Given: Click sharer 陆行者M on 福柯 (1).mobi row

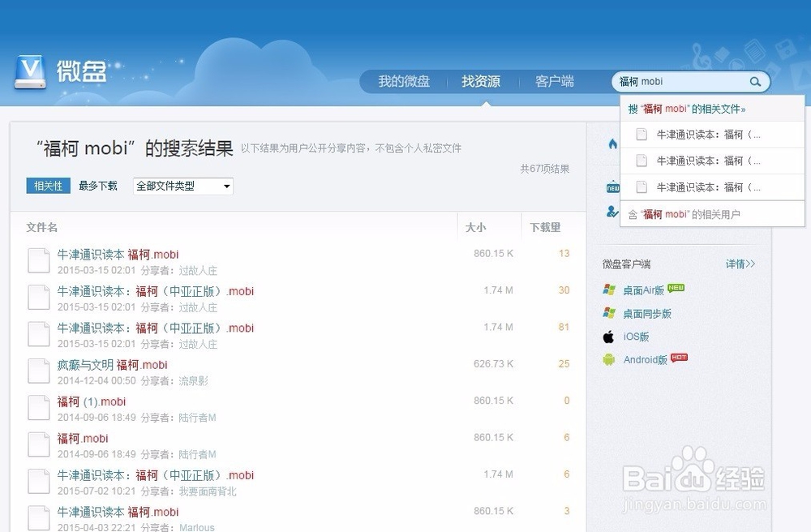Looking at the screenshot, I should [x=198, y=418].
